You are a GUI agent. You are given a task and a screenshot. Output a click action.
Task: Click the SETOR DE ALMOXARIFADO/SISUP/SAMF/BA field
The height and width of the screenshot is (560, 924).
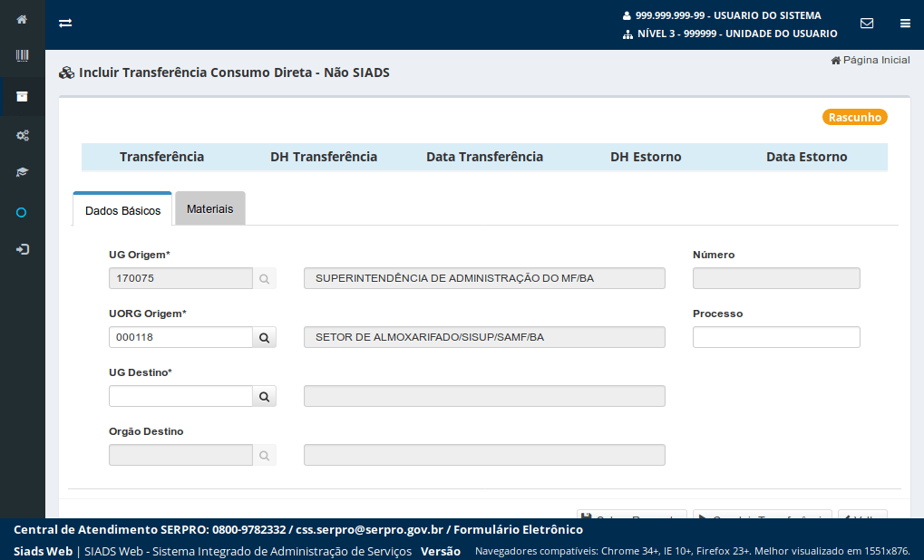click(484, 337)
